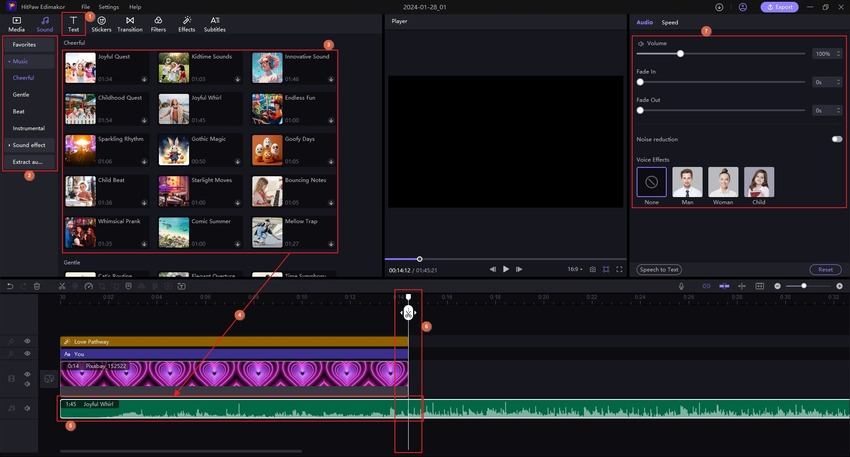Open Favorites in the sound sidebar
Screen dimensions: 850x457
click(29, 44)
